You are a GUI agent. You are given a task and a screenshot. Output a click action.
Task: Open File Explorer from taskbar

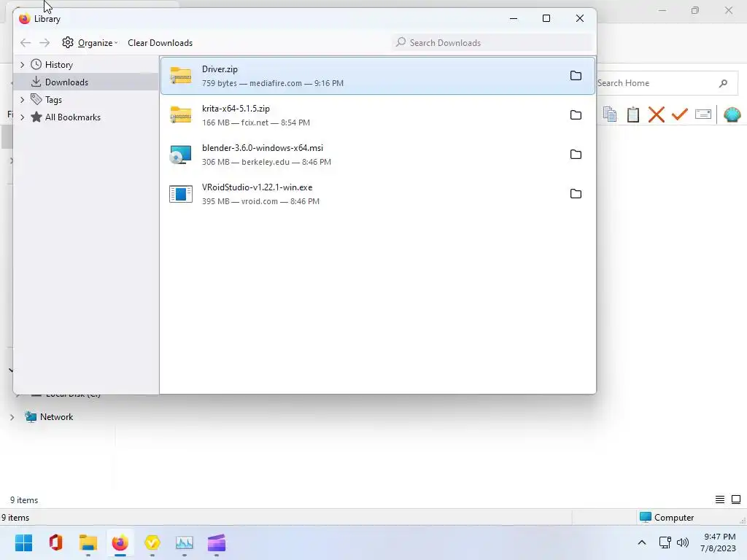[88, 542]
